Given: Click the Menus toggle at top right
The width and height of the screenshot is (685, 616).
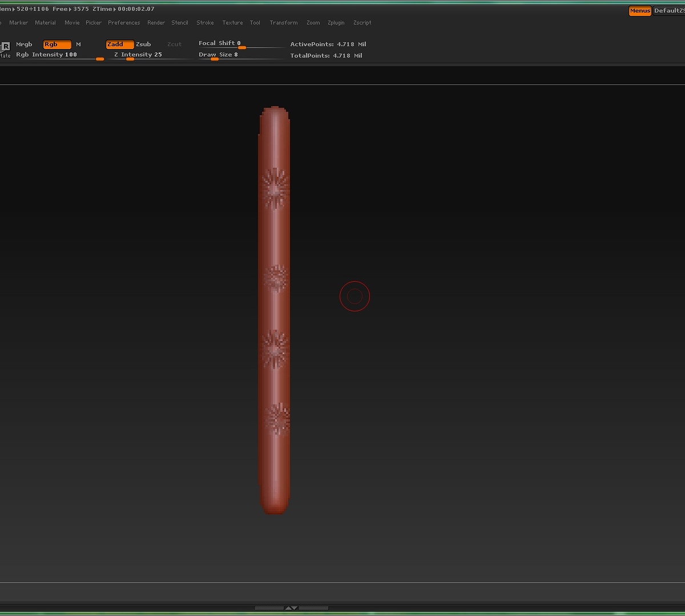Looking at the screenshot, I should click(x=639, y=10).
